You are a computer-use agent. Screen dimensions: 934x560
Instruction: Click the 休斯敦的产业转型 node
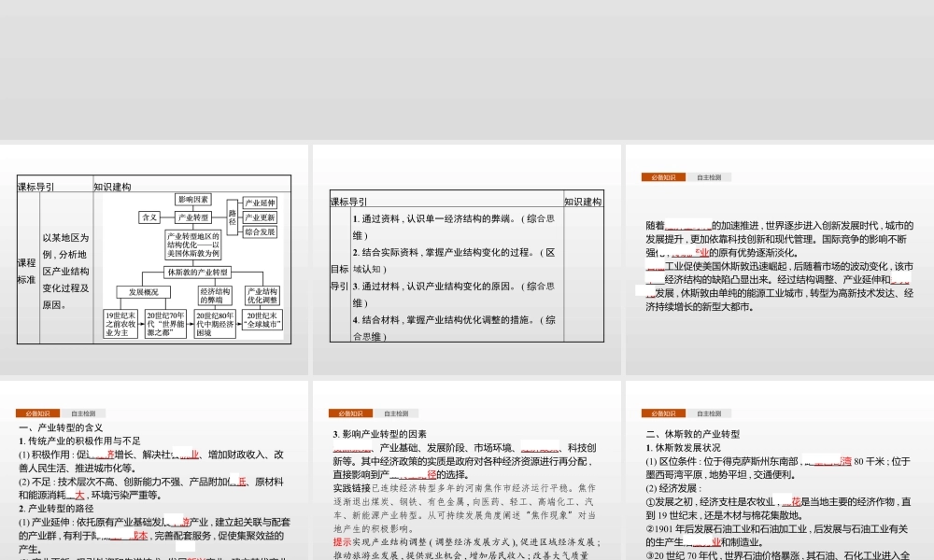(198, 273)
